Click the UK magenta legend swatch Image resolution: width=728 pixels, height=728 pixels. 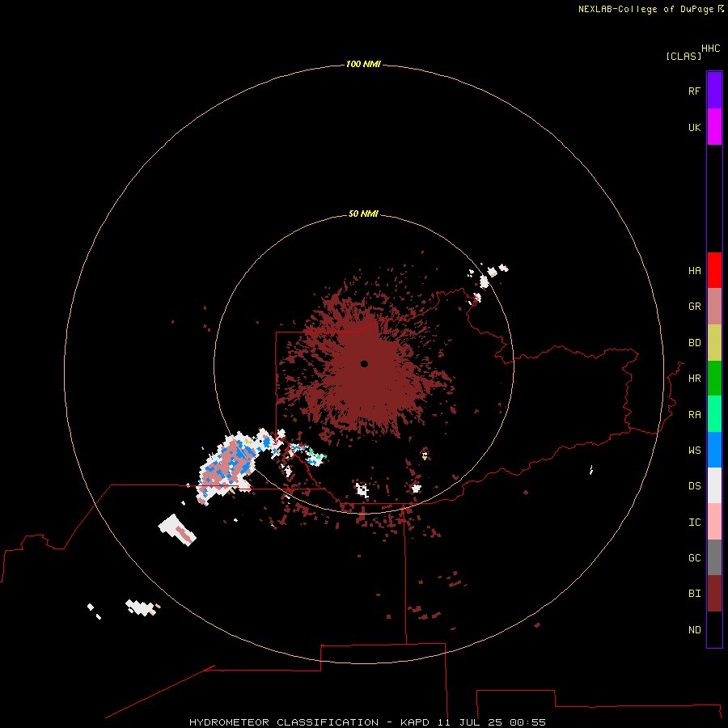tap(714, 127)
